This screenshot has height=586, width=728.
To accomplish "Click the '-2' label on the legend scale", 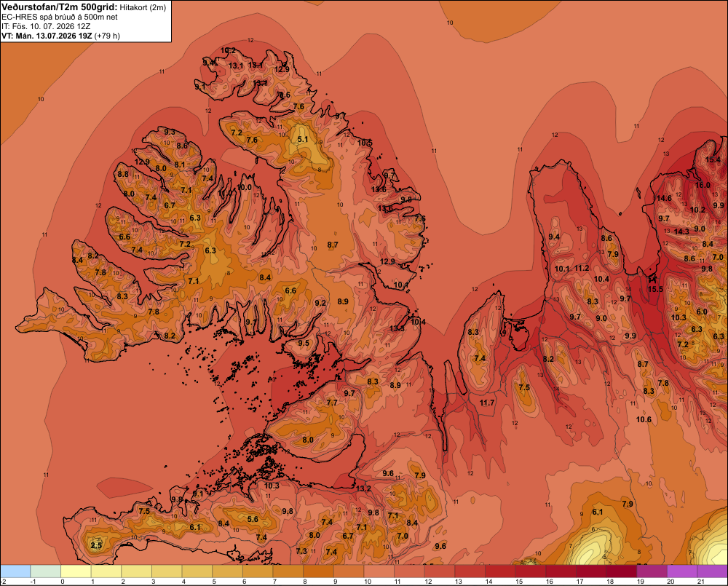I will point(3,582).
